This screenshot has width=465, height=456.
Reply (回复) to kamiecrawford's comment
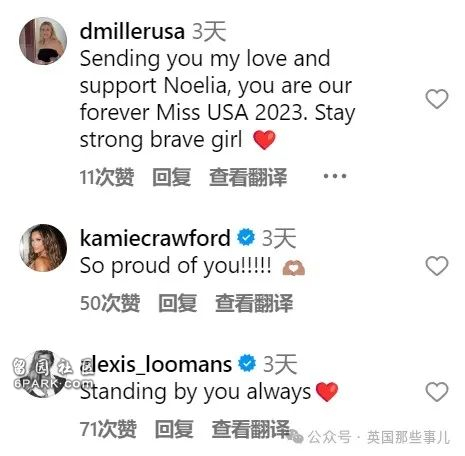click(177, 303)
